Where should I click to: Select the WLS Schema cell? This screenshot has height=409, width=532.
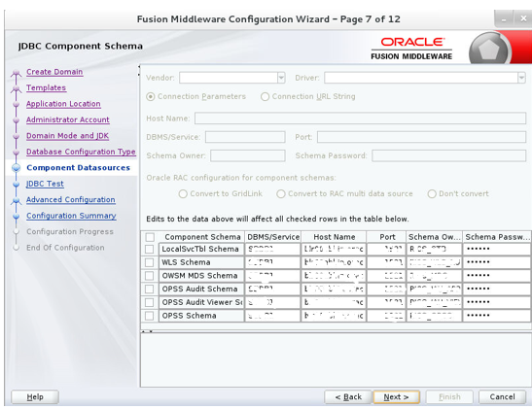(201, 262)
